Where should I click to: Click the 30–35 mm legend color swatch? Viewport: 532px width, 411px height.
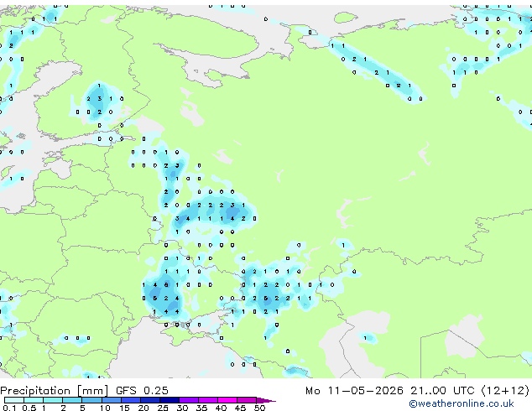coord(189,400)
